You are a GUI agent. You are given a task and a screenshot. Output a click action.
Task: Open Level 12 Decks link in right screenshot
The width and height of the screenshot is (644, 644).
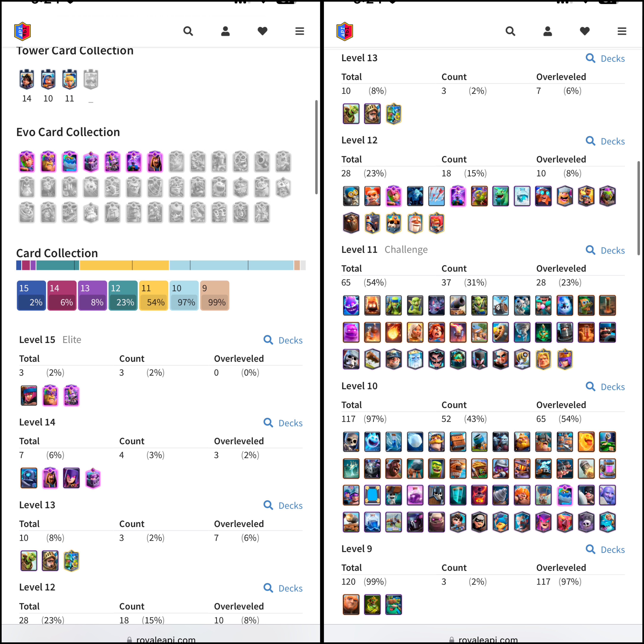coord(605,141)
